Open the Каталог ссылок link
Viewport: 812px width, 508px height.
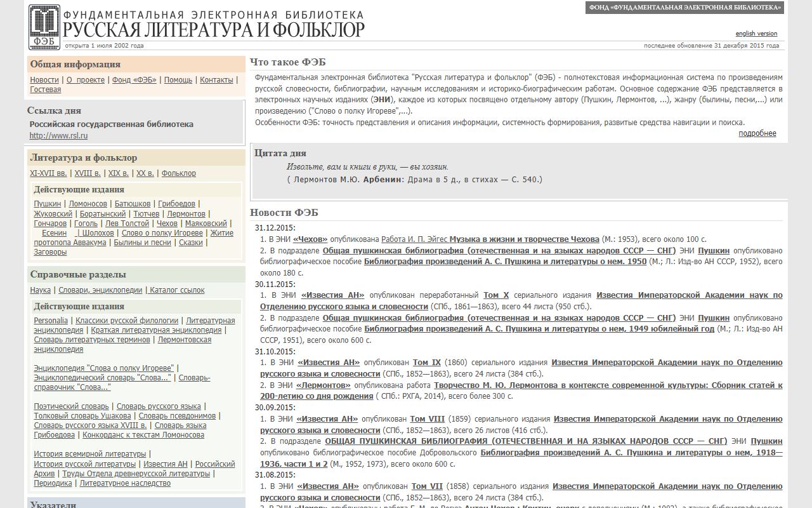[x=177, y=290]
